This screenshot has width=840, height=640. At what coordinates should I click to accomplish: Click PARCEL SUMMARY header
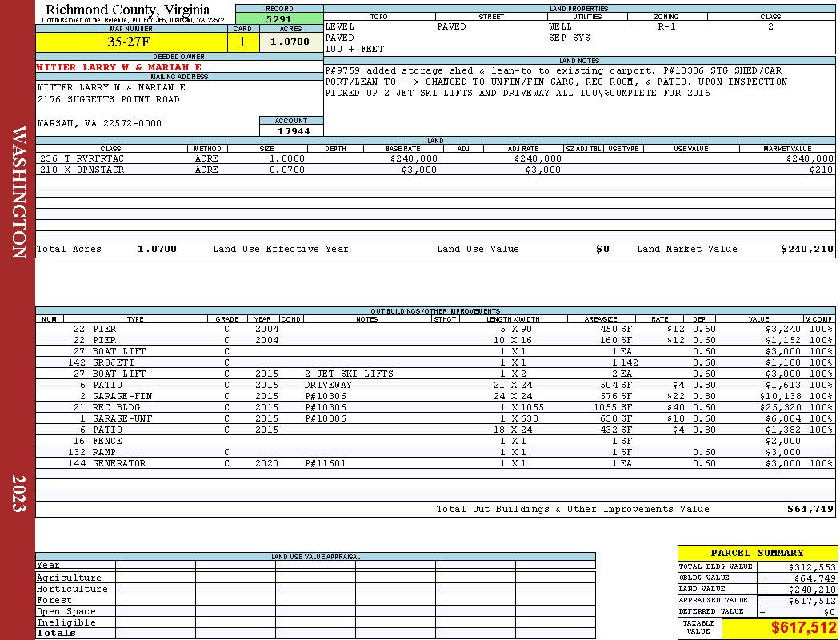(757, 554)
